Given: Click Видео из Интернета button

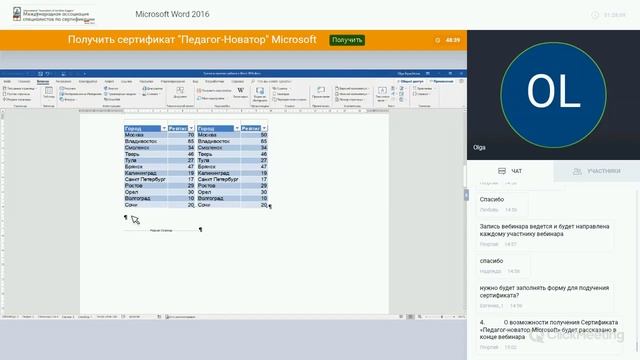Looking at the screenshot, I should click(260, 94).
